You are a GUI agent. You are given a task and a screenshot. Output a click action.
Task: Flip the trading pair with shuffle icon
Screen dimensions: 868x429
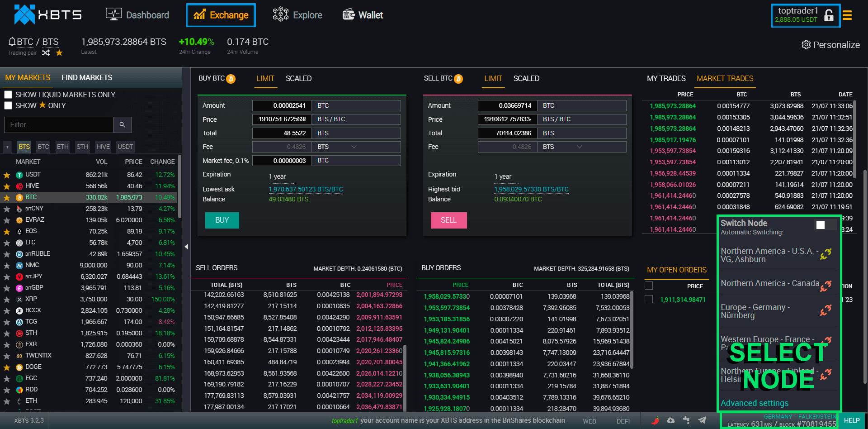46,53
